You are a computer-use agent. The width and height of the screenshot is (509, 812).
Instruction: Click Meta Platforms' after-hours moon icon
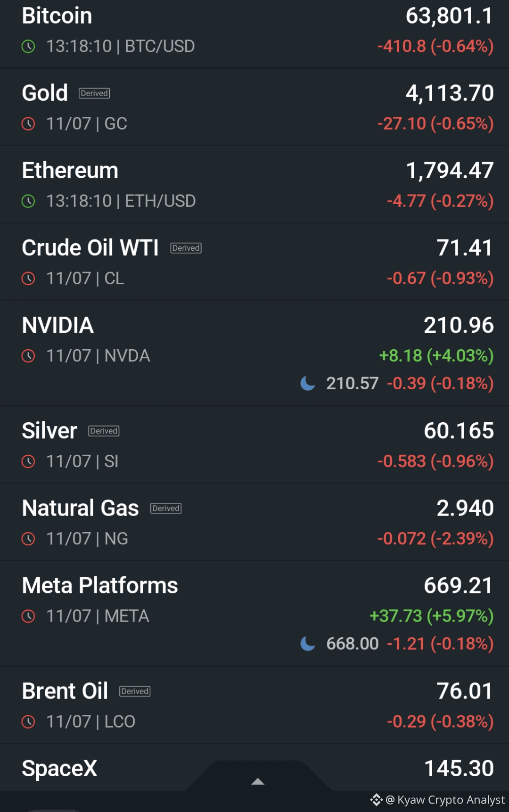pyautogui.click(x=308, y=644)
